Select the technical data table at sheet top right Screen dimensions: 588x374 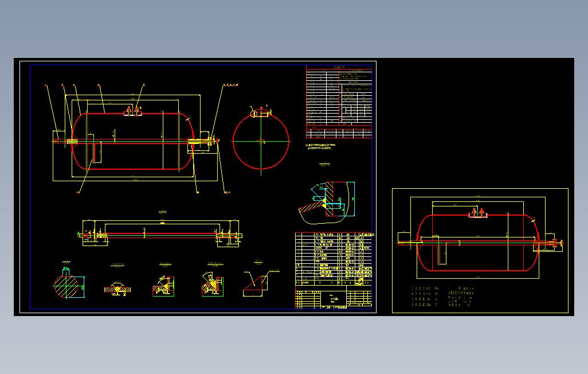(339, 102)
